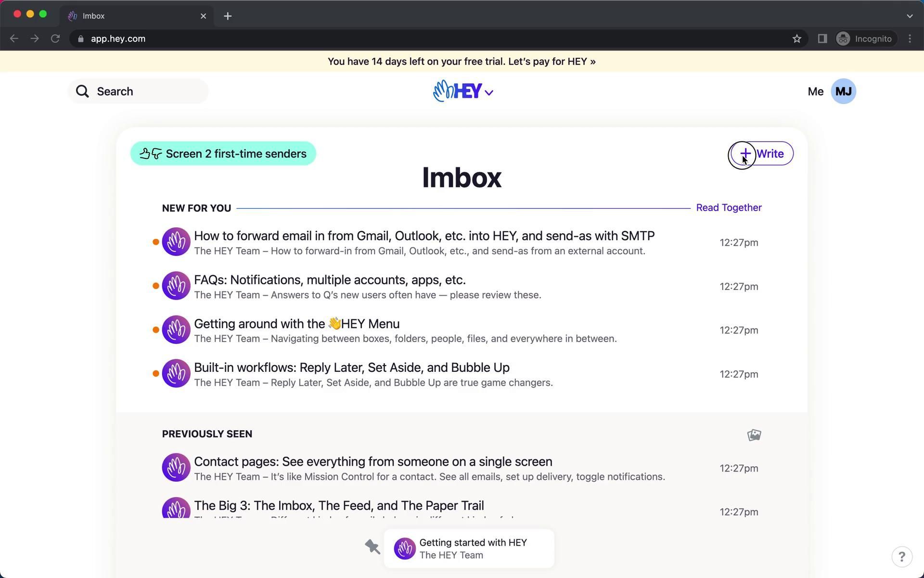Viewport: 924px width, 578px height.
Task: Open the help question mark button
Action: pyautogui.click(x=901, y=557)
